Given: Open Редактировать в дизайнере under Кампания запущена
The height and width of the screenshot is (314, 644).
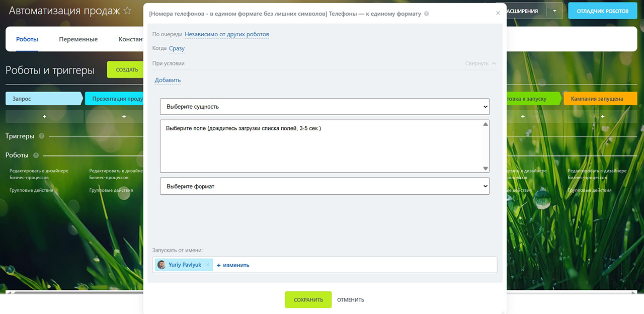Looking at the screenshot, I should click(x=597, y=174).
